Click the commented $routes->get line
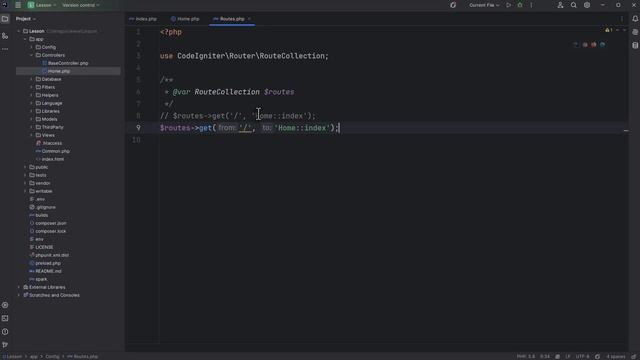The image size is (640, 360). point(238,116)
